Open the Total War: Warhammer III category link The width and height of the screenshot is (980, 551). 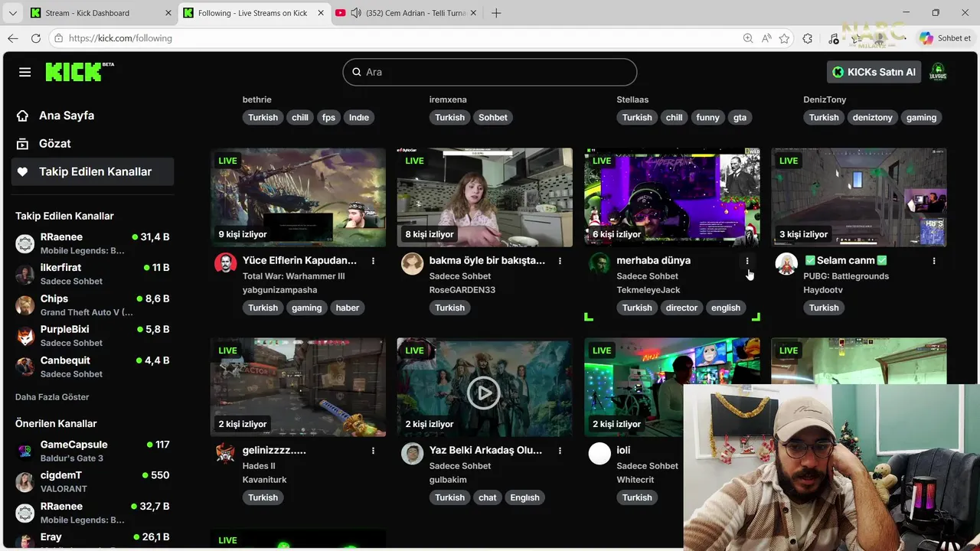coord(294,276)
